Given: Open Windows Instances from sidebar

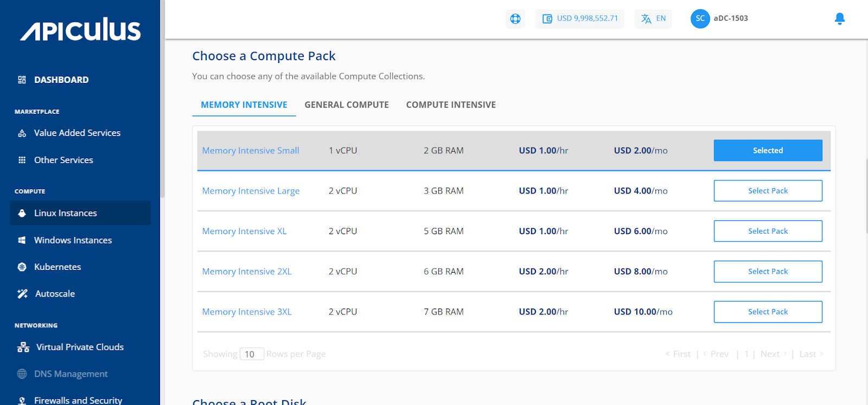Looking at the screenshot, I should click(73, 240).
